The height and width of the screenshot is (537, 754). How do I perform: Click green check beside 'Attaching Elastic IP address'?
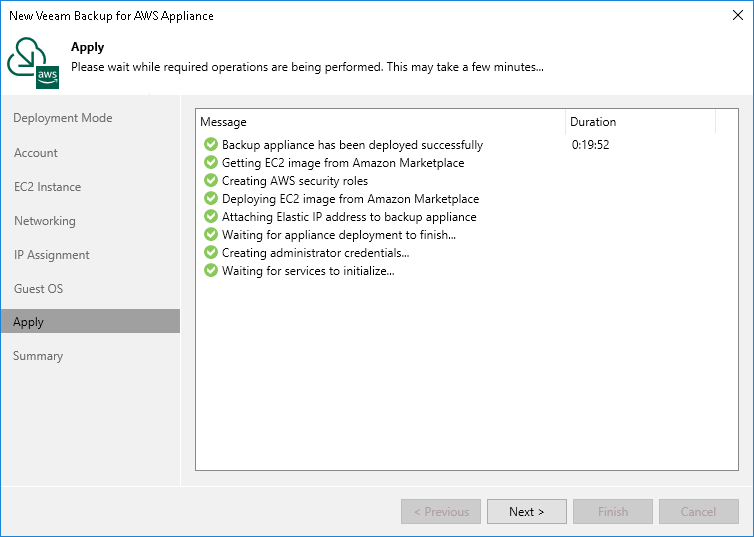pos(210,217)
